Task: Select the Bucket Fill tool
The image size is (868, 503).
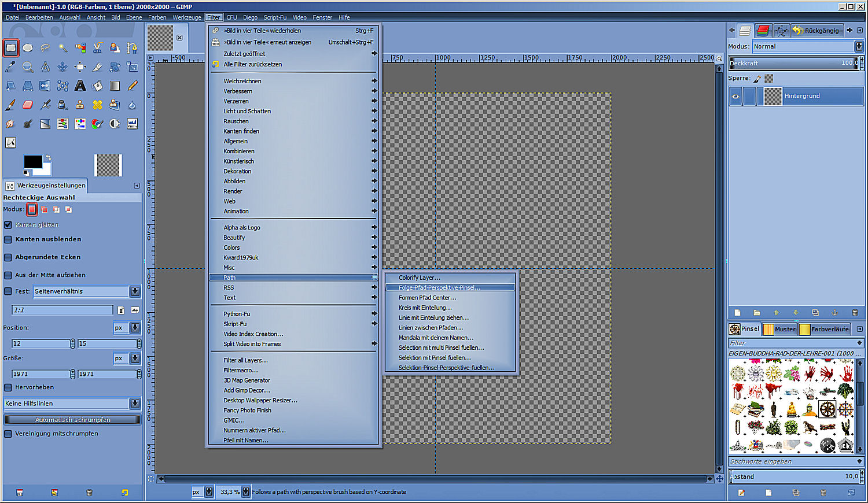Action: pos(97,86)
